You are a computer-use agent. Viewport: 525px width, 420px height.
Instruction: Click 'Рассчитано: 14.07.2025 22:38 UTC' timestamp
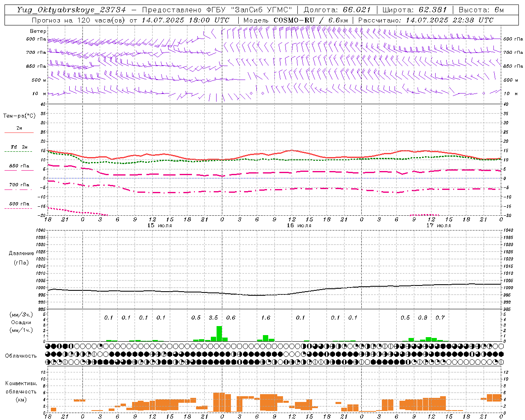pos(426,20)
